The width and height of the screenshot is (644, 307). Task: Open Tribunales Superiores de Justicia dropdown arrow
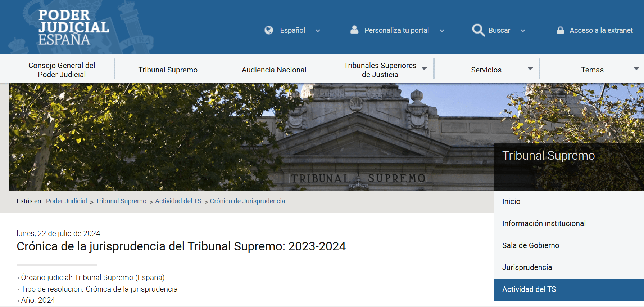coord(424,69)
